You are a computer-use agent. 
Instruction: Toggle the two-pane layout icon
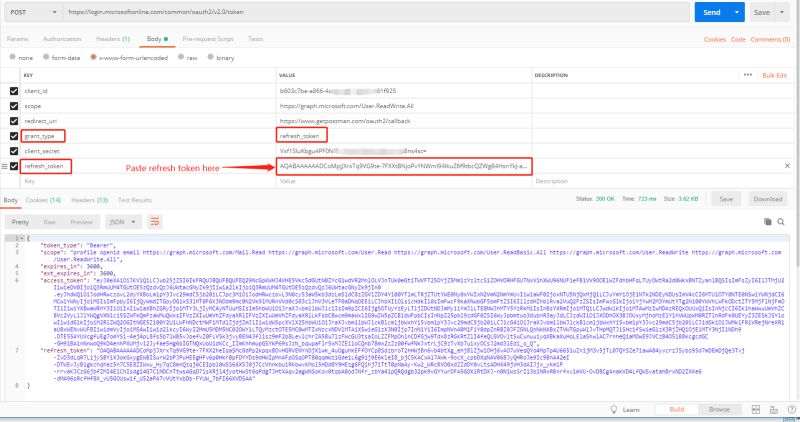tap(756, 409)
